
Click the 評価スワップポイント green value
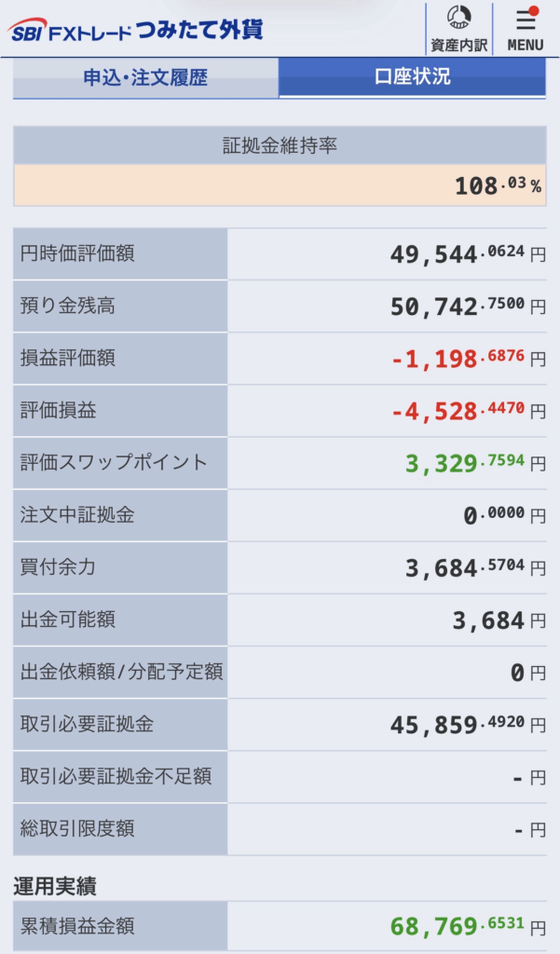(x=475, y=463)
